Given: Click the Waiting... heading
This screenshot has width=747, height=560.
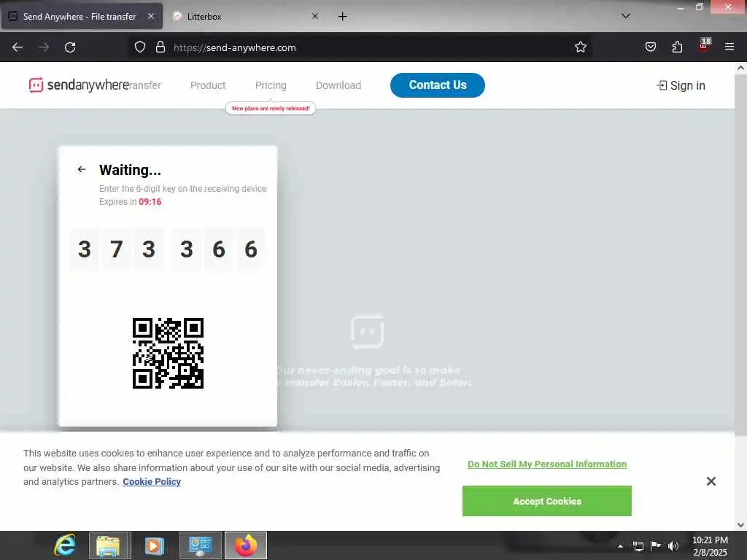Looking at the screenshot, I should click(x=130, y=170).
